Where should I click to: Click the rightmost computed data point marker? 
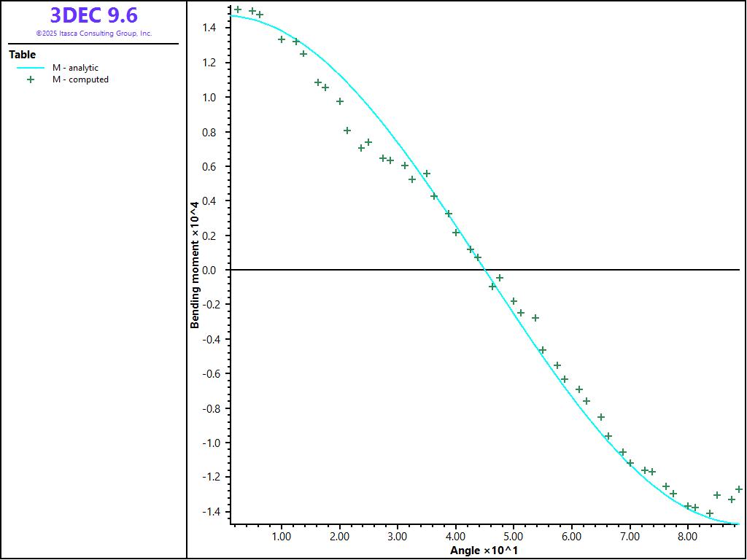pyautogui.click(x=739, y=489)
